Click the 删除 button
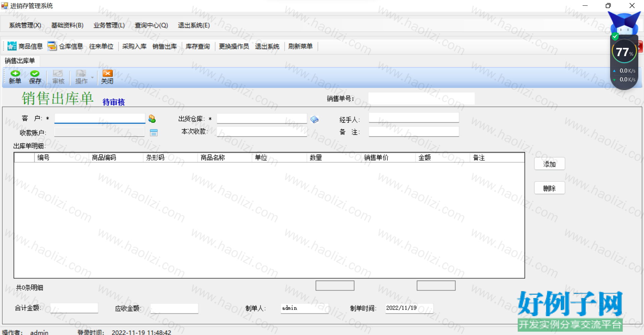Image resolution: width=644 pixels, height=335 pixels. click(x=549, y=188)
